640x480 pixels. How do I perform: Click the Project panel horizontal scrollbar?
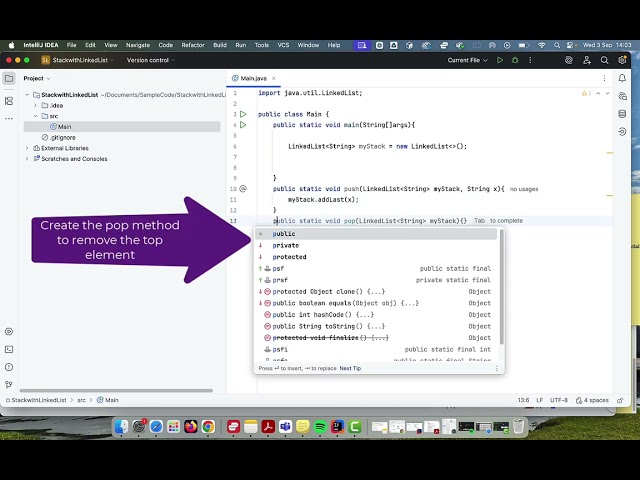(x=116, y=391)
